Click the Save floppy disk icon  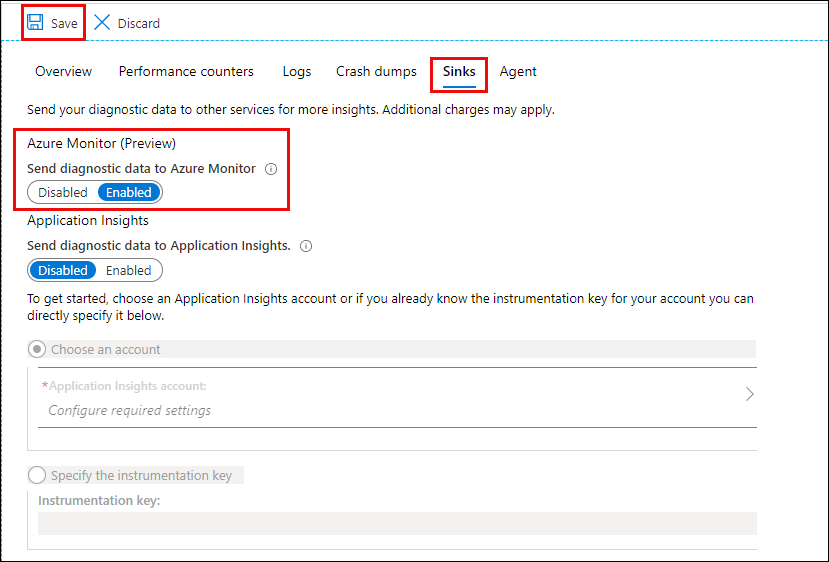coord(35,22)
